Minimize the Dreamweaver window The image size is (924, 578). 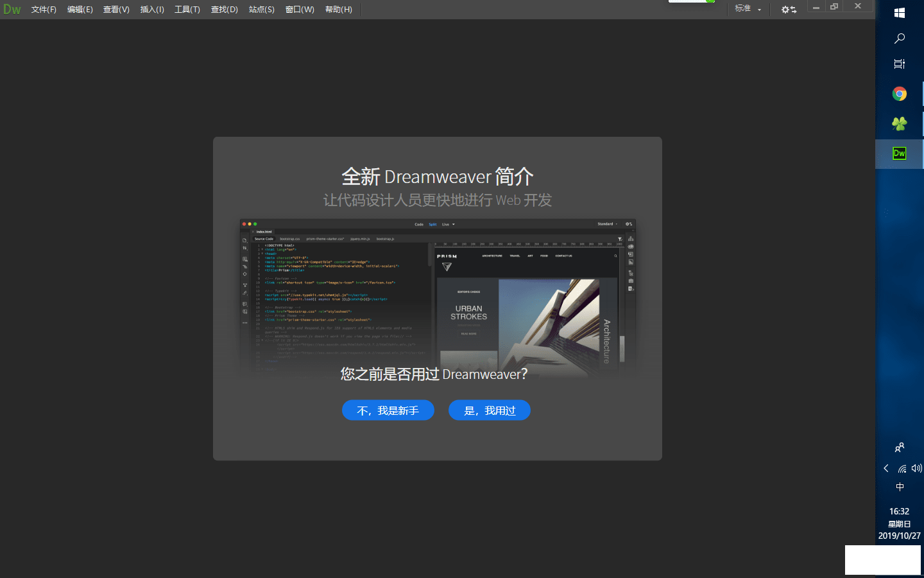tap(816, 7)
